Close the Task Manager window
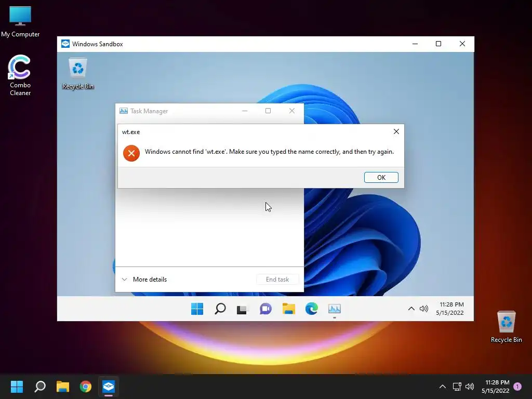The width and height of the screenshot is (532, 399). point(292,111)
